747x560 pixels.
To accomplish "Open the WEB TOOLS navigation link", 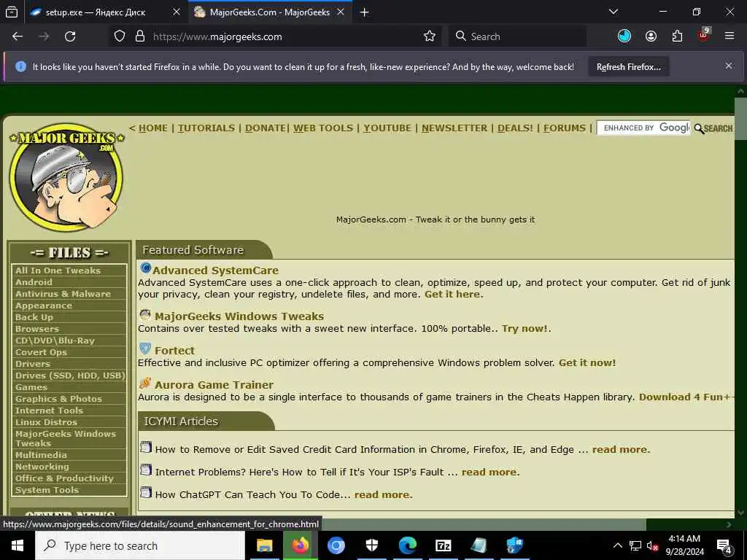I will pos(323,128).
